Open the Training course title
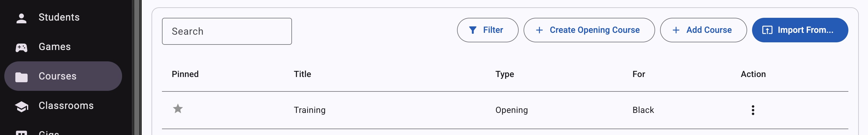868x135 pixels. click(309, 110)
